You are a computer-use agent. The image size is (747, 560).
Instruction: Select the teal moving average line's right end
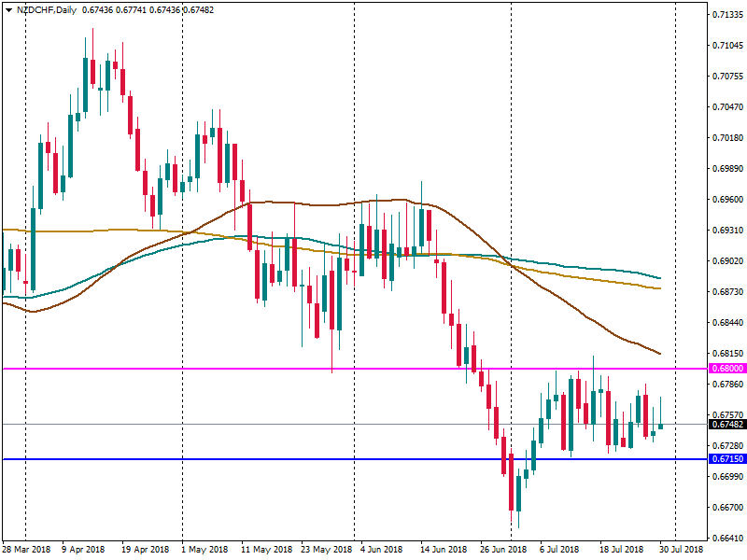(659, 277)
